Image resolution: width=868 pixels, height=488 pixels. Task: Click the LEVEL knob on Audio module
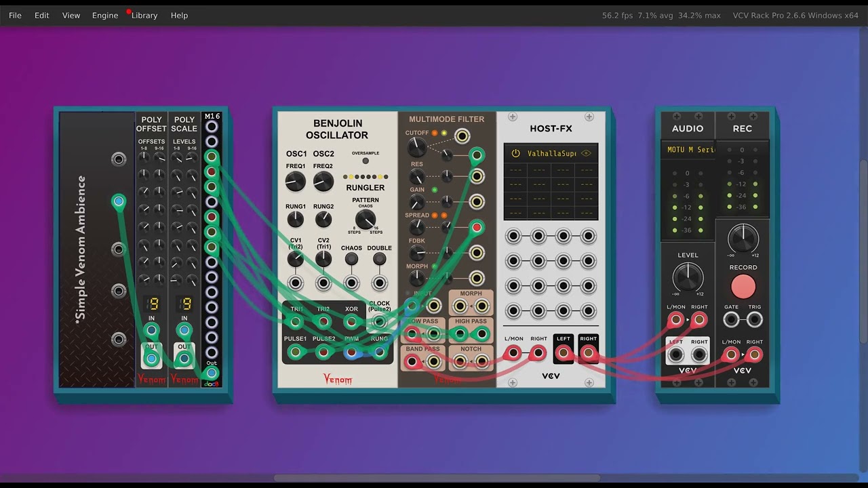[688, 278]
